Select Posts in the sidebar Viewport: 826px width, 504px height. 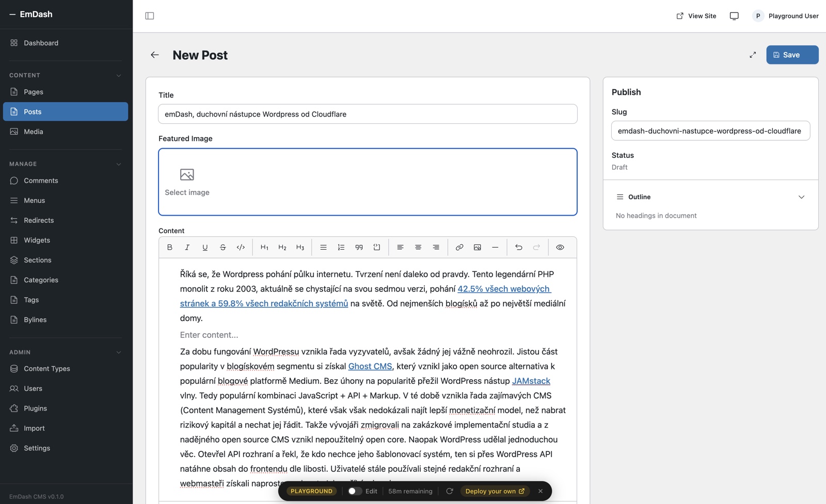click(66, 111)
